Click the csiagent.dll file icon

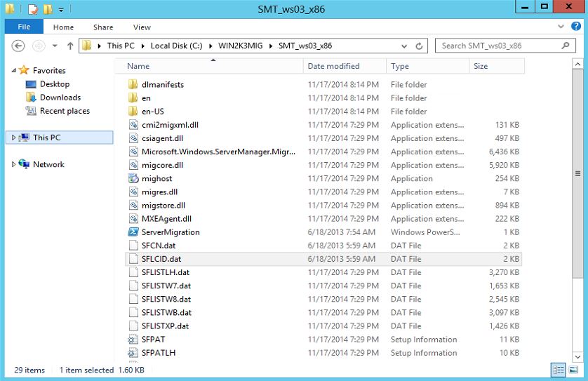pyautogui.click(x=133, y=138)
